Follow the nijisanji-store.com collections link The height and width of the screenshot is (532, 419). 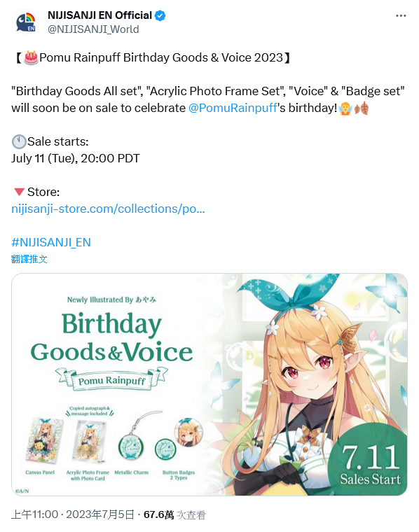click(108, 209)
